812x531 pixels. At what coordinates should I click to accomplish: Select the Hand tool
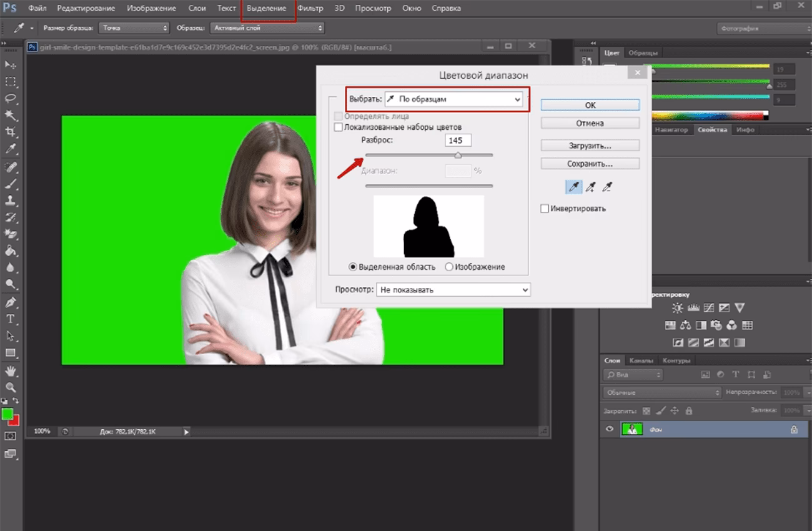pos(11,371)
